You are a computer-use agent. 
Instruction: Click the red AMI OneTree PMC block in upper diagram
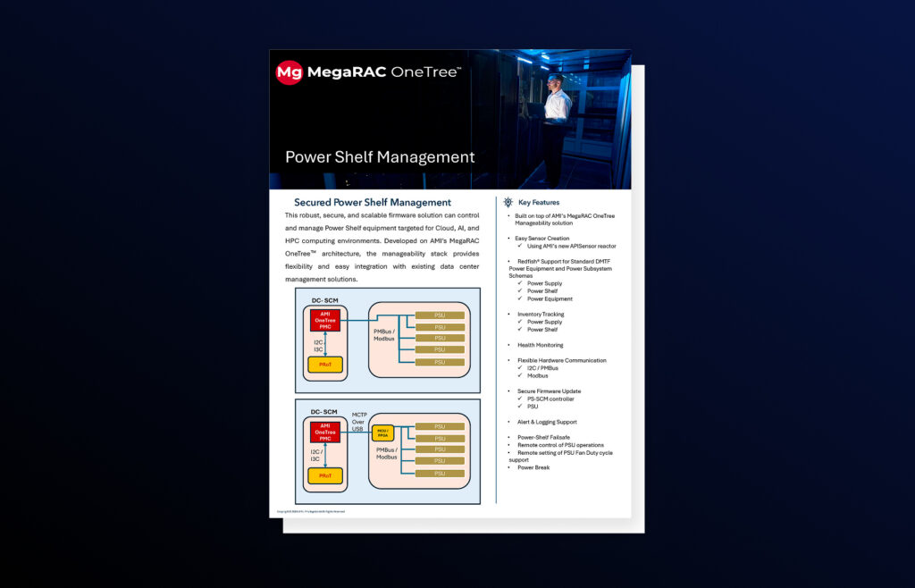(x=325, y=320)
